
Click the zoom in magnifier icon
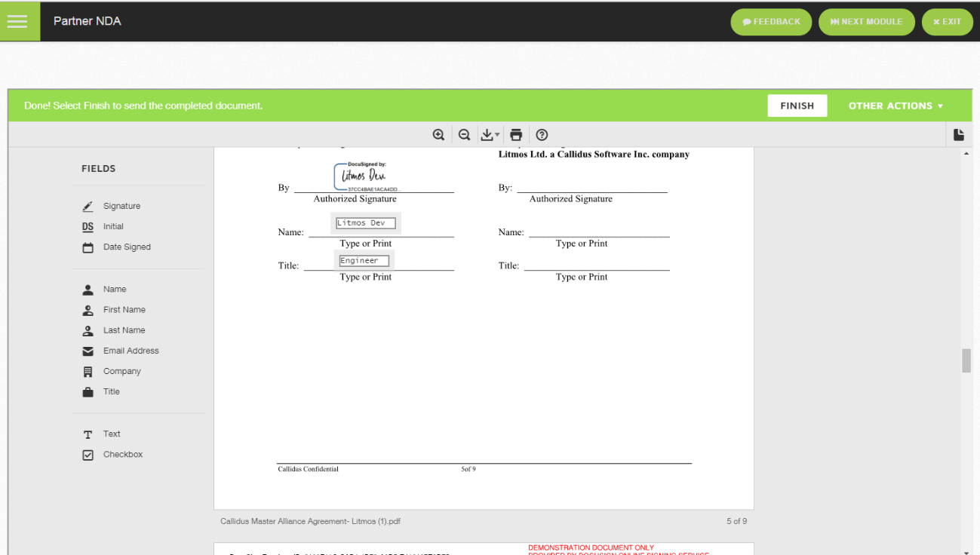click(x=438, y=135)
